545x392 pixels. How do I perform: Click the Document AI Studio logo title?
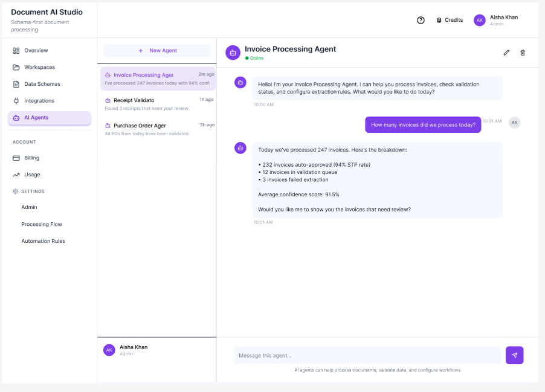pyautogui.click(x=47, y=12)
